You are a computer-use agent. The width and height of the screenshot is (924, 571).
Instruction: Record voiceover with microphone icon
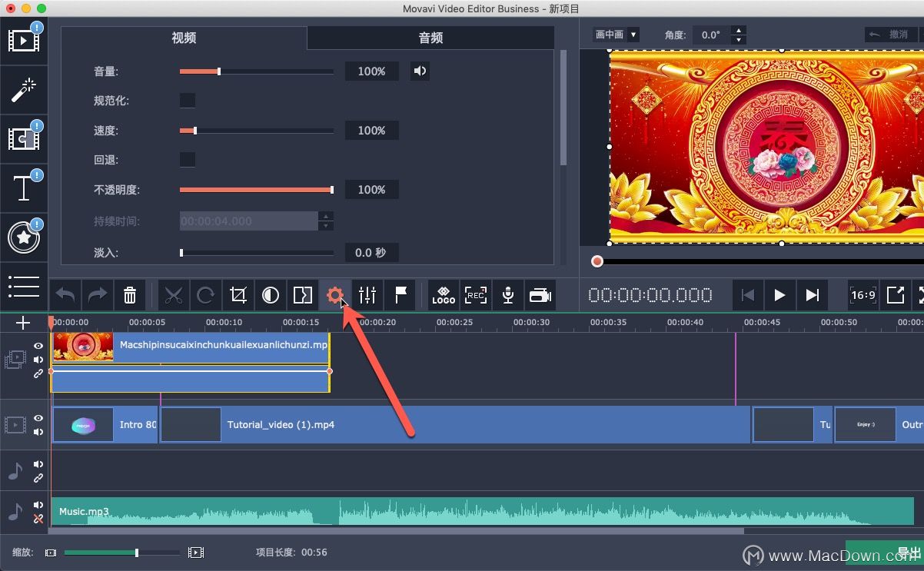[508, 295]
